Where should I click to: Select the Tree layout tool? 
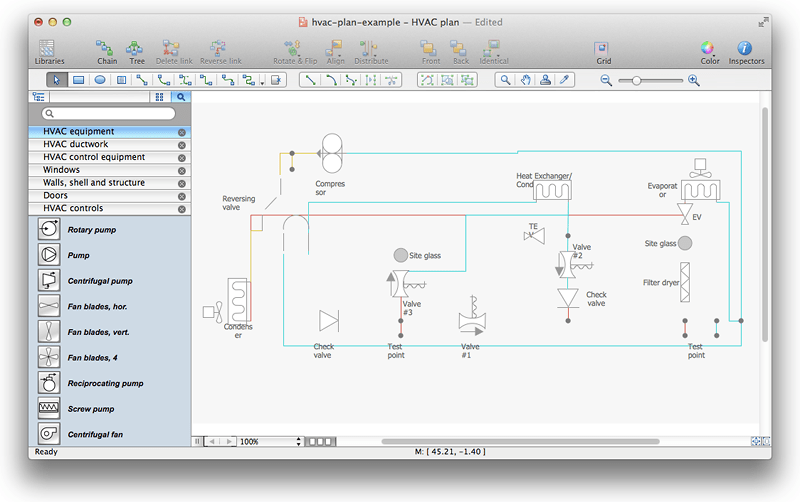coord(136,52)
